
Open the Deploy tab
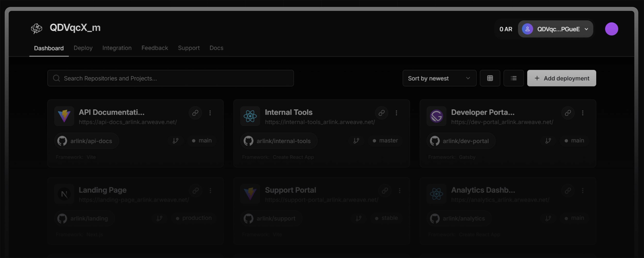pyautogui.click(x=83, y=48)
